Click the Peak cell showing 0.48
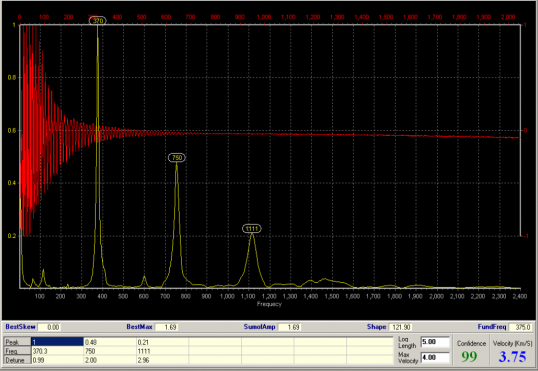Screen dimensions: 538x371 [110, 342]
